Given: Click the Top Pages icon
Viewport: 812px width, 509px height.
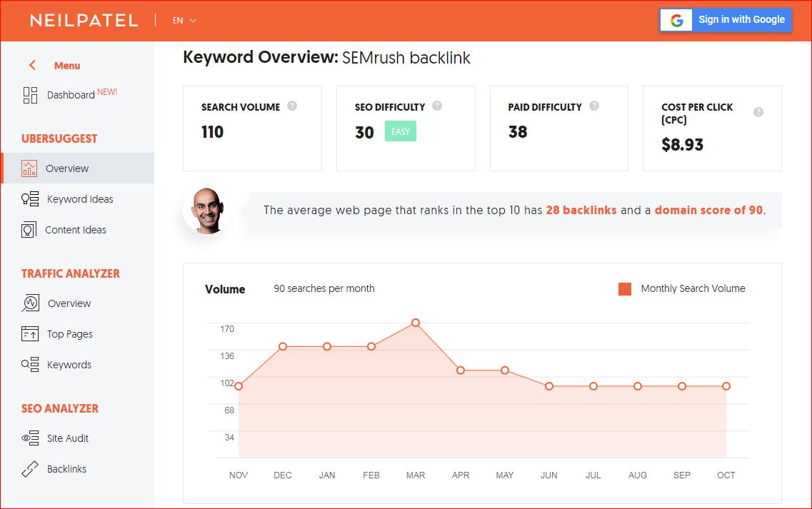Looking at the screenshot, I should pyautogui.click(x=30, y=333).
